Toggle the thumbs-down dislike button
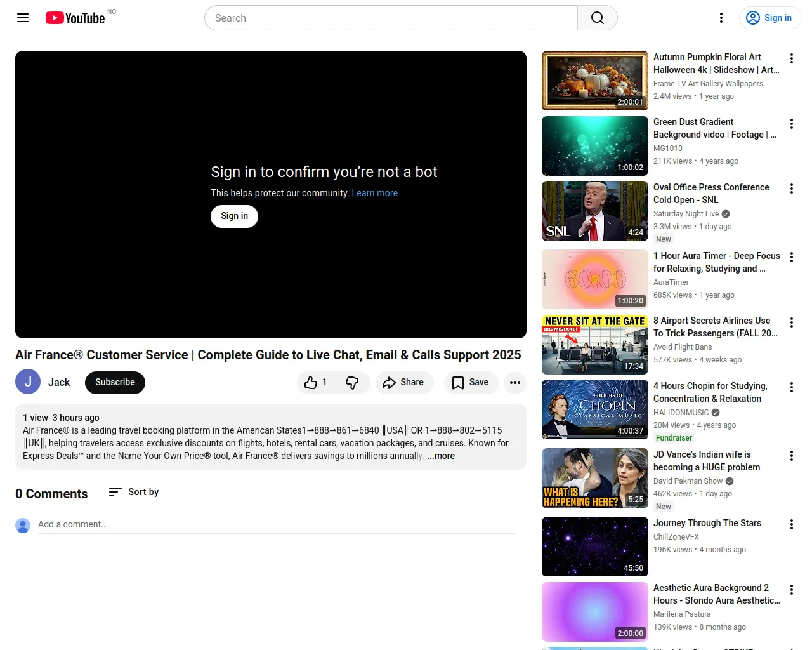Screen dimensions: 812x650 352,382
